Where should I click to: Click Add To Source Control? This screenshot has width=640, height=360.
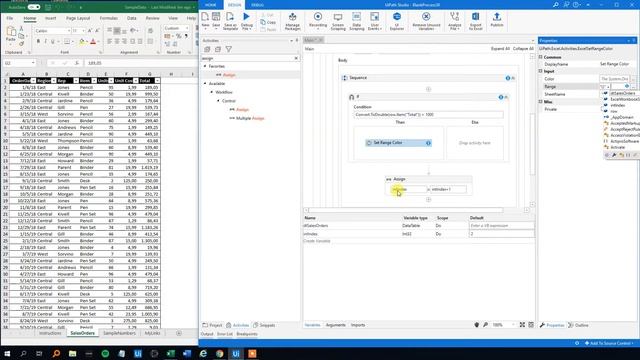(x=609, y=343)
